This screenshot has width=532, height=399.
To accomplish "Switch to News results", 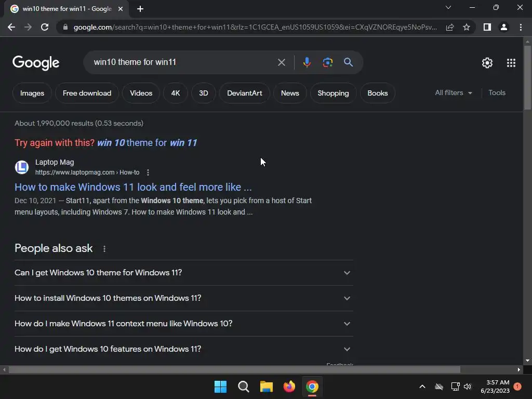I will 290,93.
